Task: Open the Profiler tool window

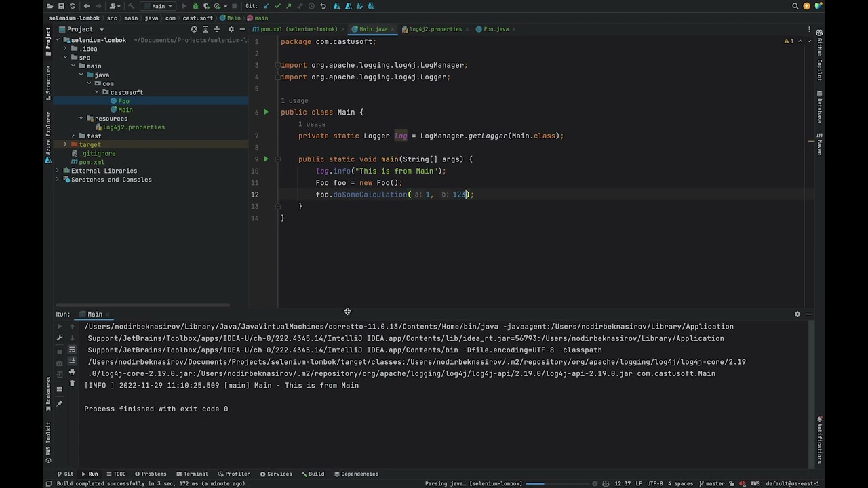Action: point(233,474)
